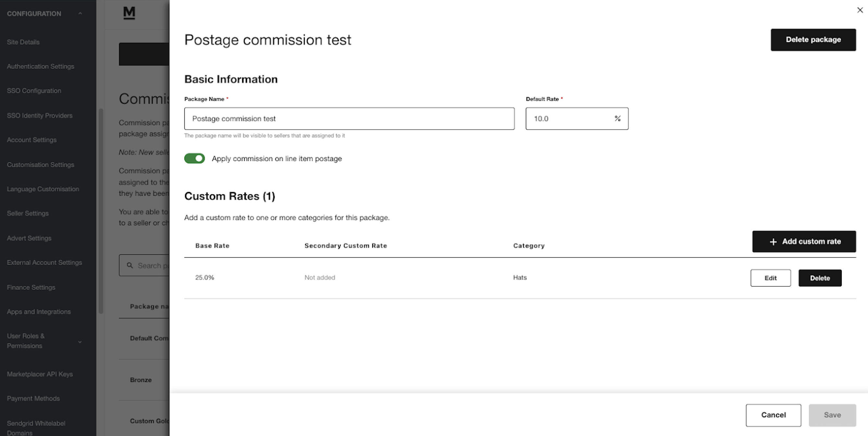Screen dimensions: 868x436
Task: Click the Hats category cell
Action: 520,277
